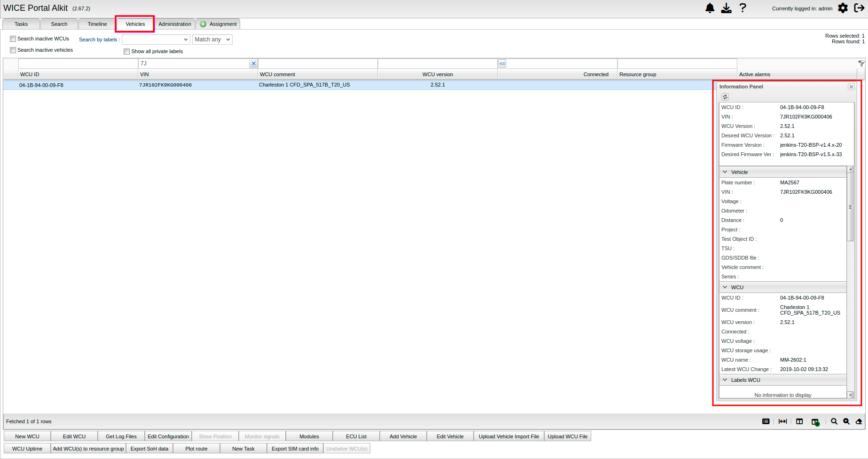Click the add column icon with green plus
868x459 pixels.
(x=815, y=422)
